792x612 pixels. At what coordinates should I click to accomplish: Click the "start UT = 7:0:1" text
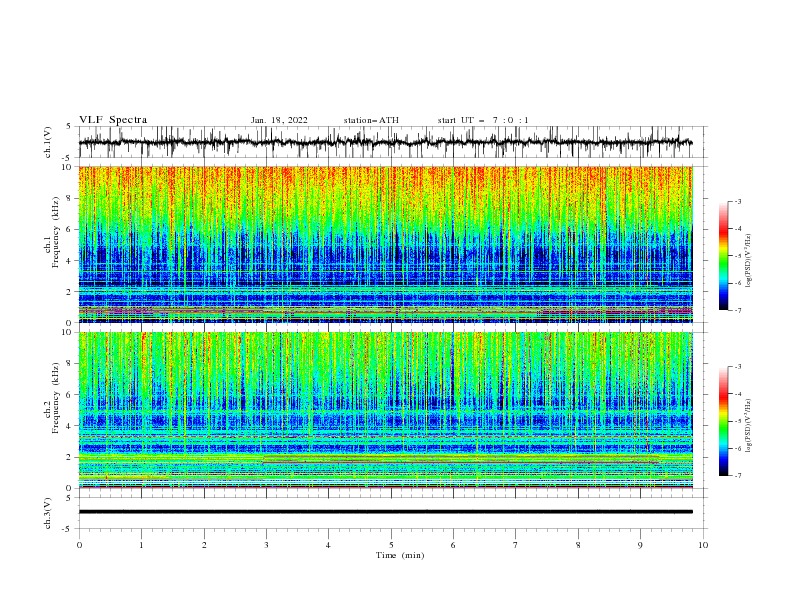click(483, 120)
